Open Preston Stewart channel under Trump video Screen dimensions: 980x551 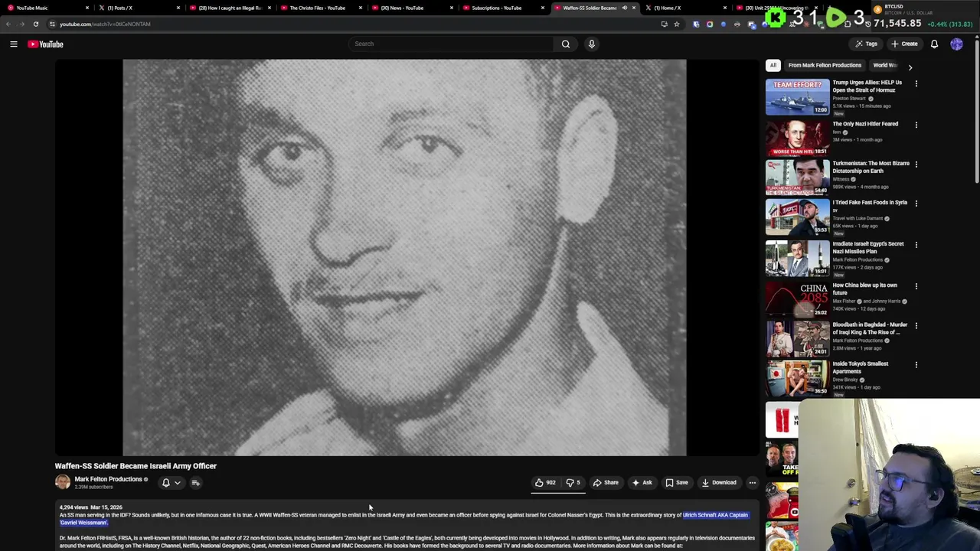point(850,99)
